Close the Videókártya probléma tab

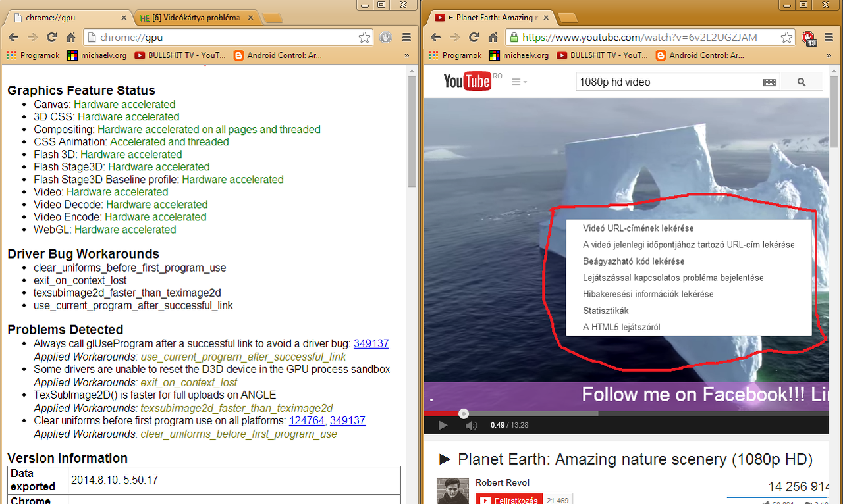[250, 18]
